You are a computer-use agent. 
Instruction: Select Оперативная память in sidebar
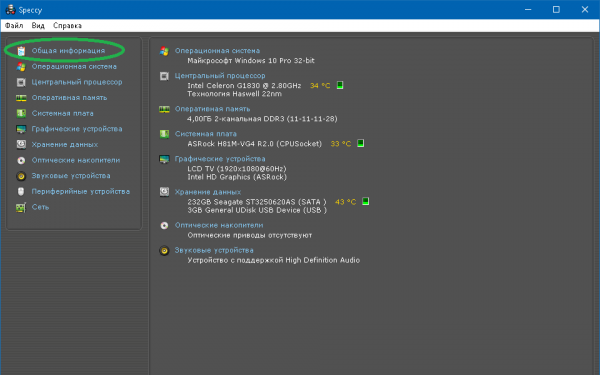pos(69,98)
